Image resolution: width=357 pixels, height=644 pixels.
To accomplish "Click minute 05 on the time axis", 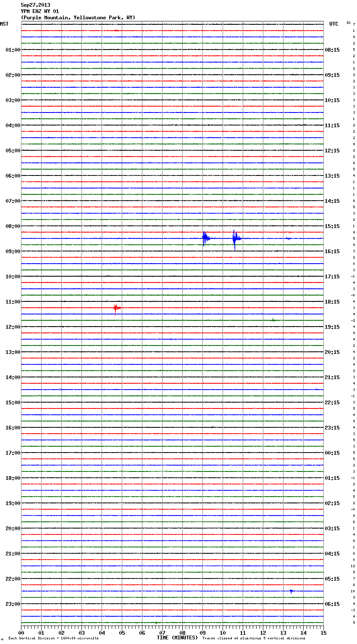I will 122,633.
